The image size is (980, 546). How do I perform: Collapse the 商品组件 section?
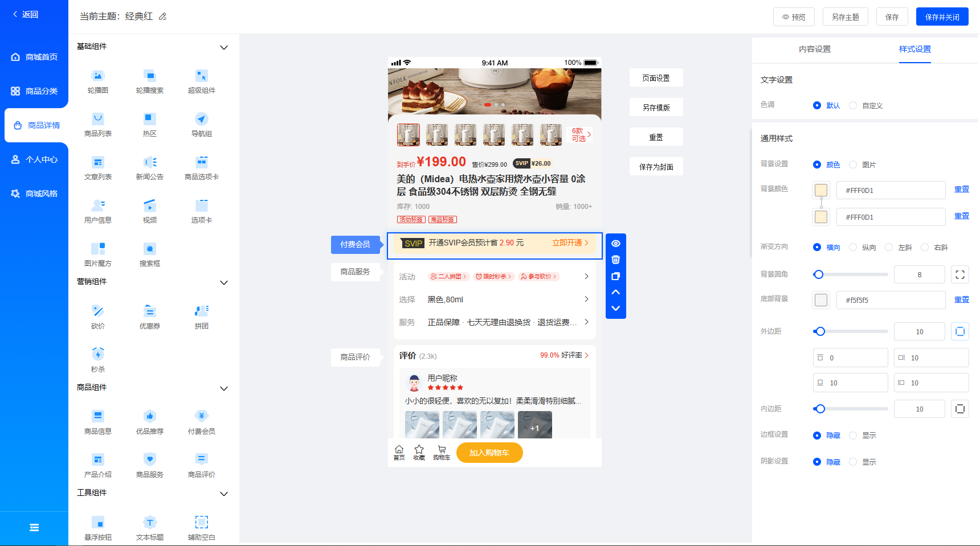click(x=224, y=388)
